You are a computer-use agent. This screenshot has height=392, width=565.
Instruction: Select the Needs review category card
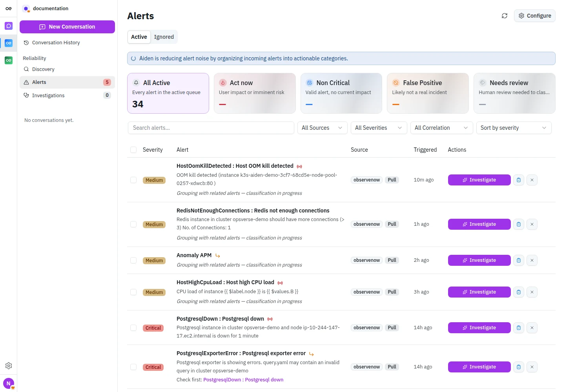click(514, 93)
